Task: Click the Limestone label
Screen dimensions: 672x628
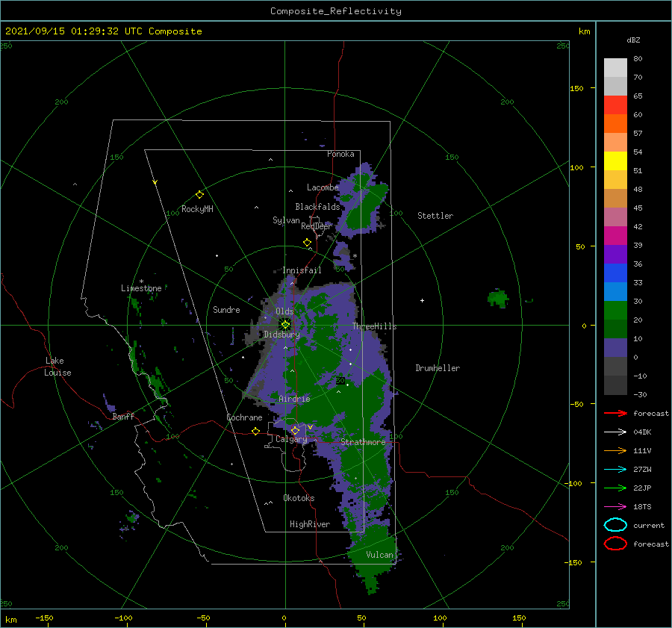Action: coord(141,288)
